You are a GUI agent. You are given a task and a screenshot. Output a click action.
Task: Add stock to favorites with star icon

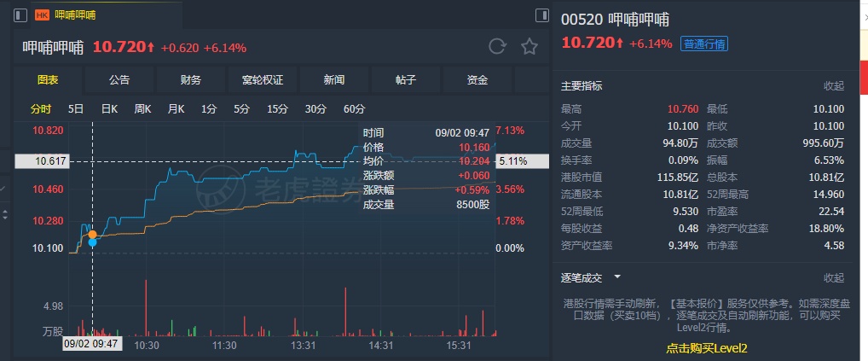tap(529, 46)
